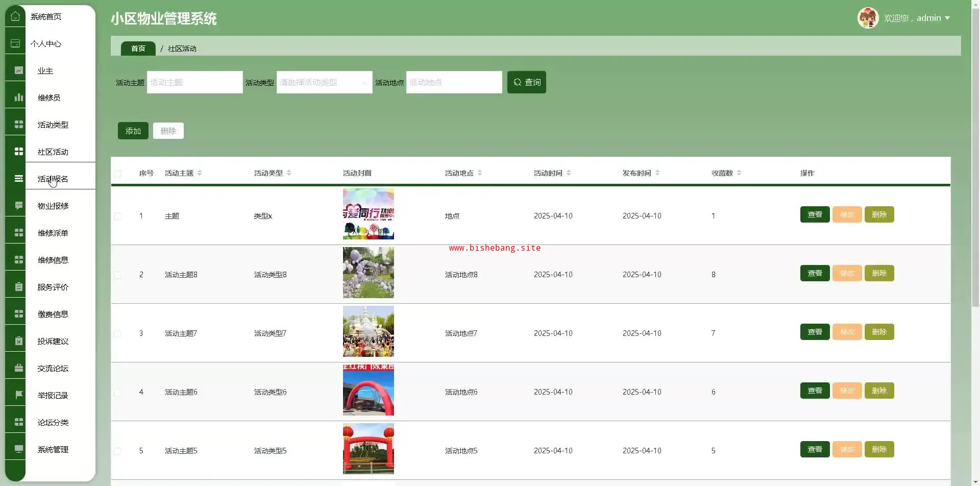Click the page's vertical scrollbar
Viewport: 980px width, 486px height.
click(x=975, y=153)
